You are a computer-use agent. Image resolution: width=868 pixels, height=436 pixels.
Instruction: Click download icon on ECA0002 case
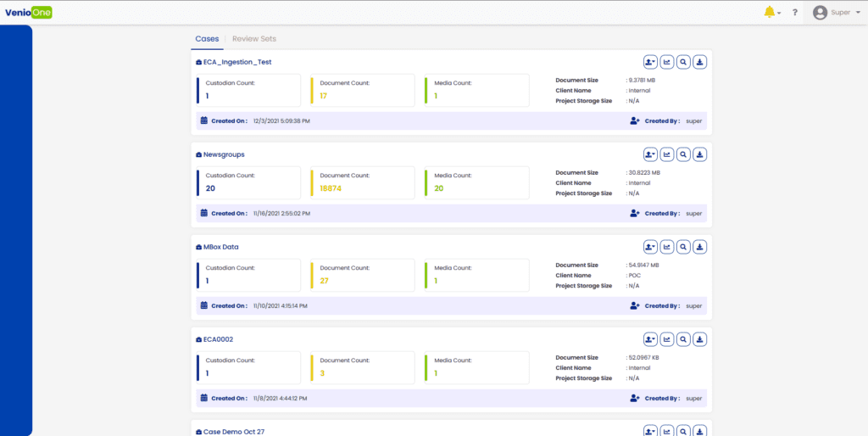click(x=700, y=339)
